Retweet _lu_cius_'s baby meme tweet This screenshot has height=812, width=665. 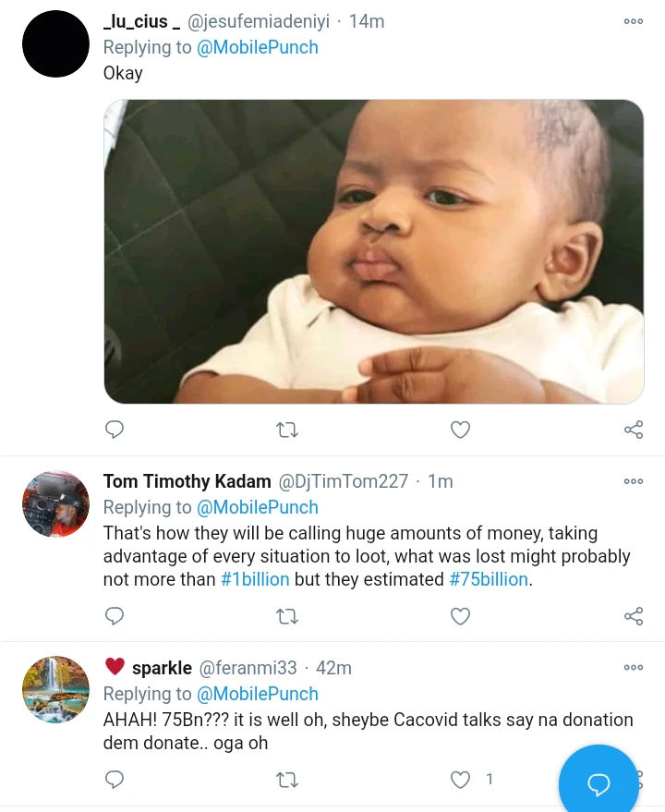coord(287,430)
